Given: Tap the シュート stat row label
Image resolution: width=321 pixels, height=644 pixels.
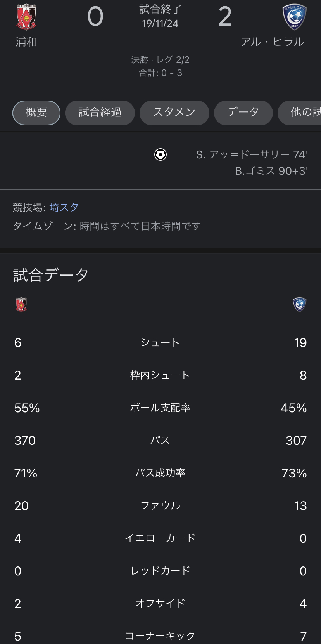Looking at the screenshot, I should tap(160, 342).
